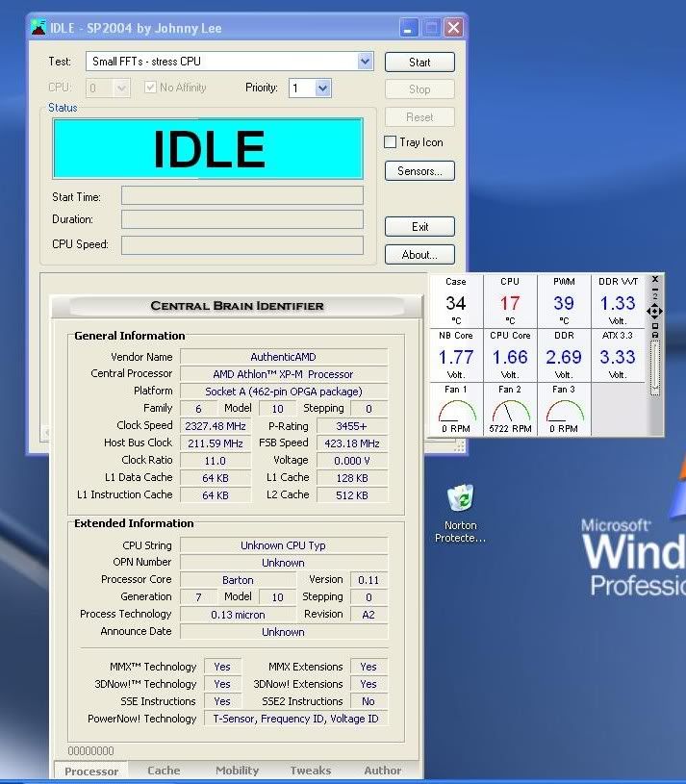Open the Mobility tab
This screenshot has height=784, width=686.
pos(237,771)
